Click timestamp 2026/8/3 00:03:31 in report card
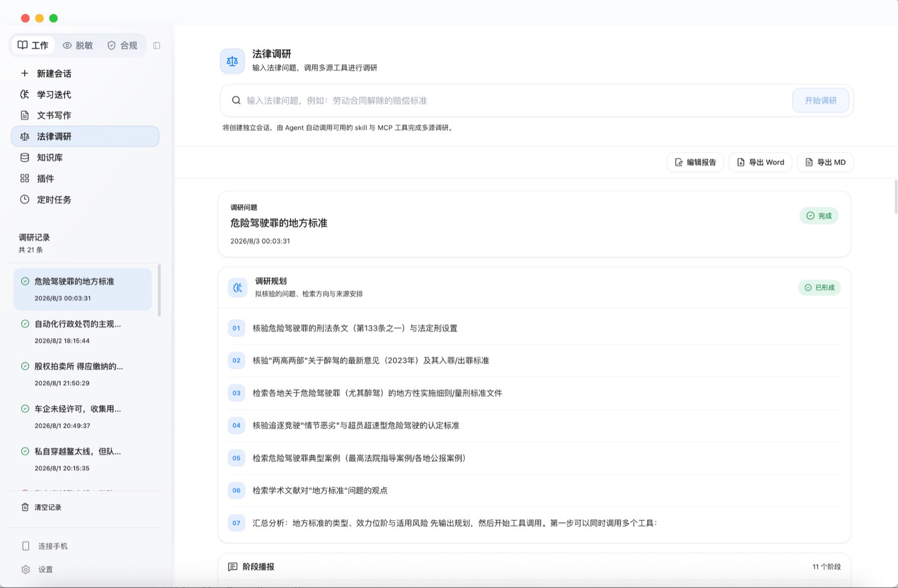The width and height of the screenshot is (898, 588). [x=260, y=241]
